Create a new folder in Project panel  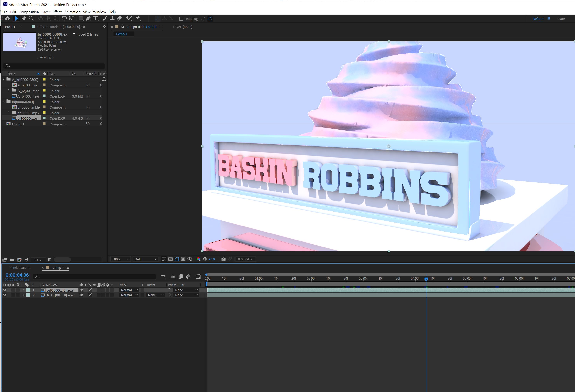12,260
